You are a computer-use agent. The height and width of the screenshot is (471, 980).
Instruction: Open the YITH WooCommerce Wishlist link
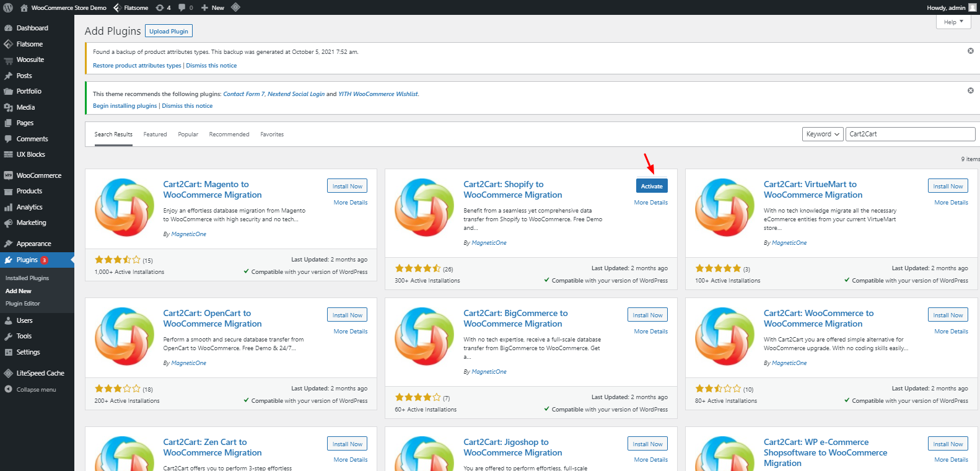378,94
